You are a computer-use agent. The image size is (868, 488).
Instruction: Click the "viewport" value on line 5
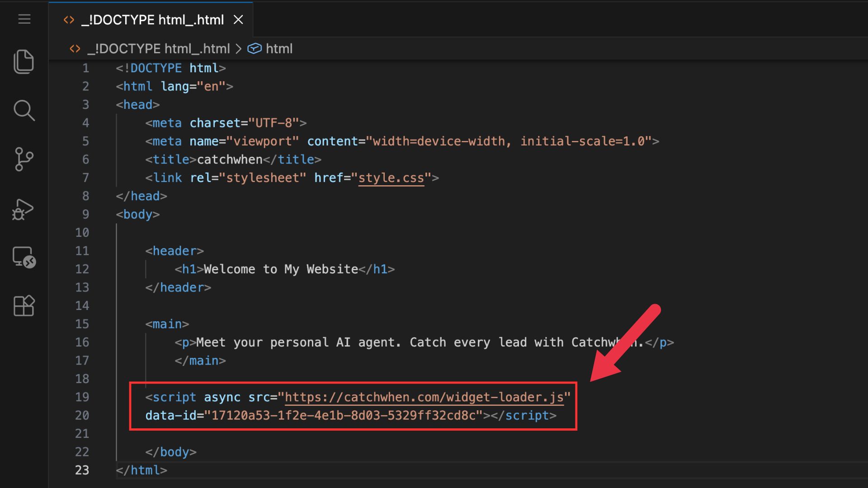[x=263, y=141]
